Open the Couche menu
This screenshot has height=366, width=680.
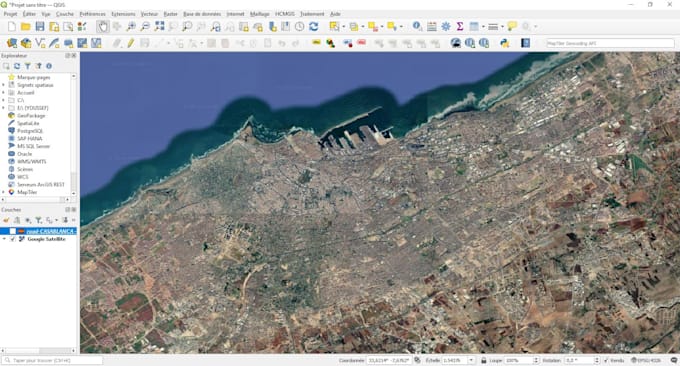coord(65,14)
